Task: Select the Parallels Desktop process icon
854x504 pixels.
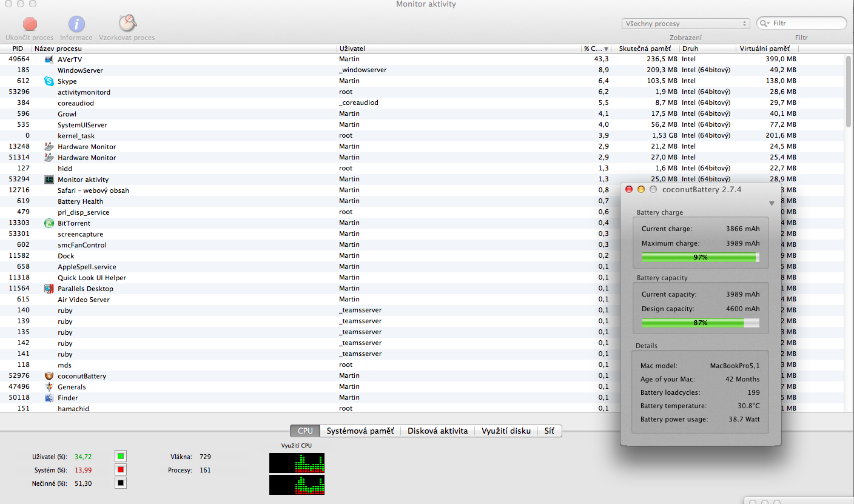Action: click(x=49, y=289)
